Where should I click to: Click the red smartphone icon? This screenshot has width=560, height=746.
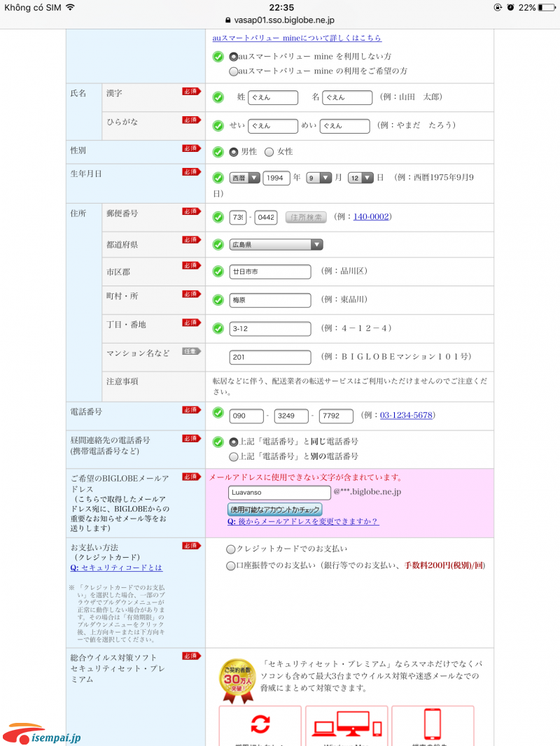(x=433, y=724)
